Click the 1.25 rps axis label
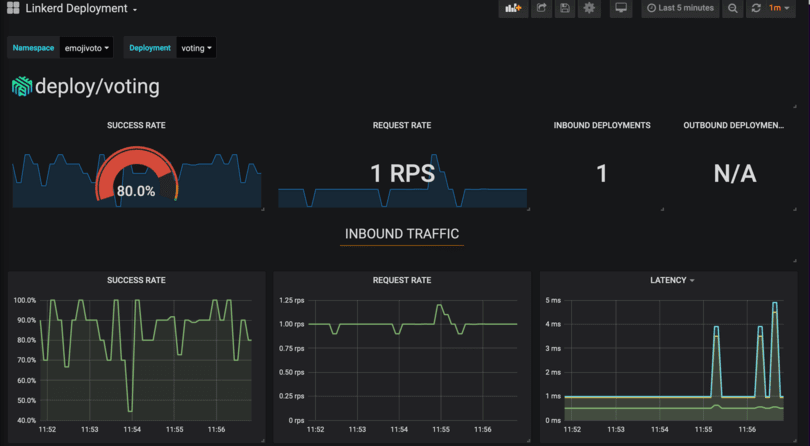Viewport: 810px width, 446px height. 292,300
